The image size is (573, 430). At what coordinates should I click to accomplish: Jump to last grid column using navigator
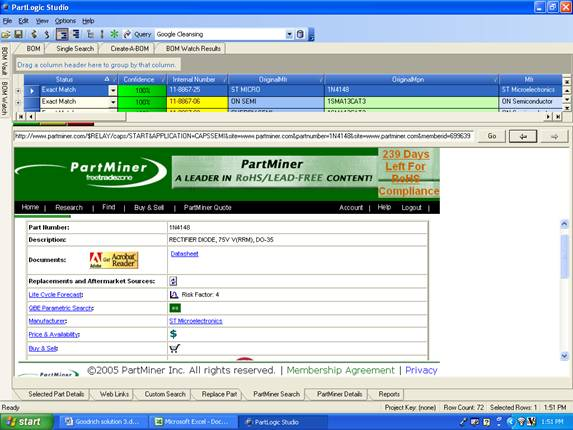[x=558, y=117]
